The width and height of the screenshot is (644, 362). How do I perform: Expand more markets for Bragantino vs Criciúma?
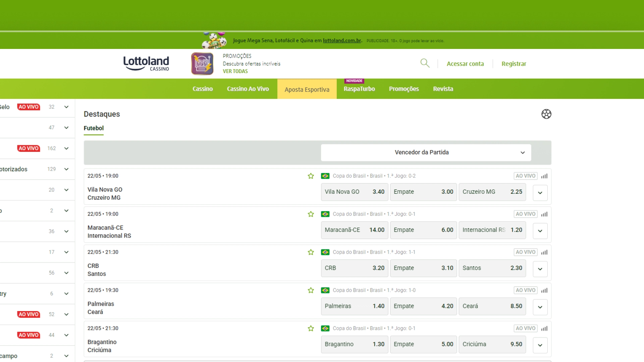(x=540, y=345)
